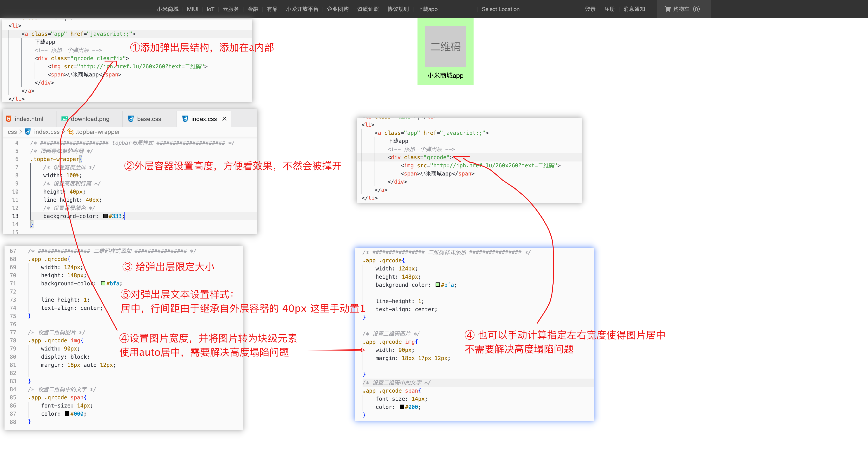Click the 二维码 QR code image
868x455 pixels.
[445, 47]
